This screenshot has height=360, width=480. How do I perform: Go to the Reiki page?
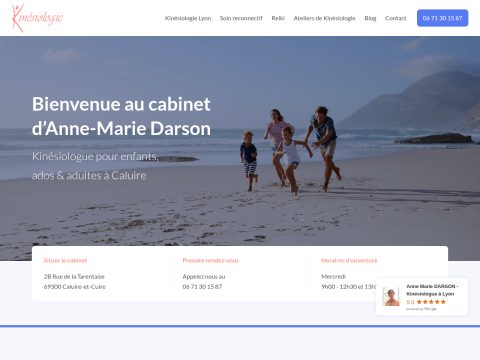tap(278, 18)
